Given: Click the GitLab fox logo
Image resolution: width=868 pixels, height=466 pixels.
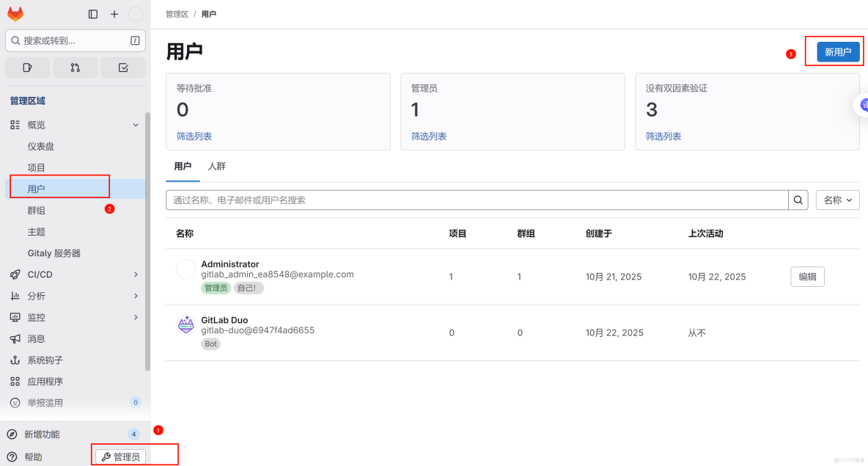Looking at the screenshot, I should coord(15,13).
